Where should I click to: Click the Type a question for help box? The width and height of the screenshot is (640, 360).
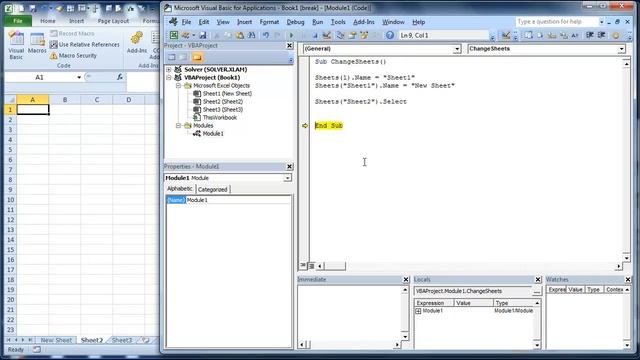[x=556, y=22]
